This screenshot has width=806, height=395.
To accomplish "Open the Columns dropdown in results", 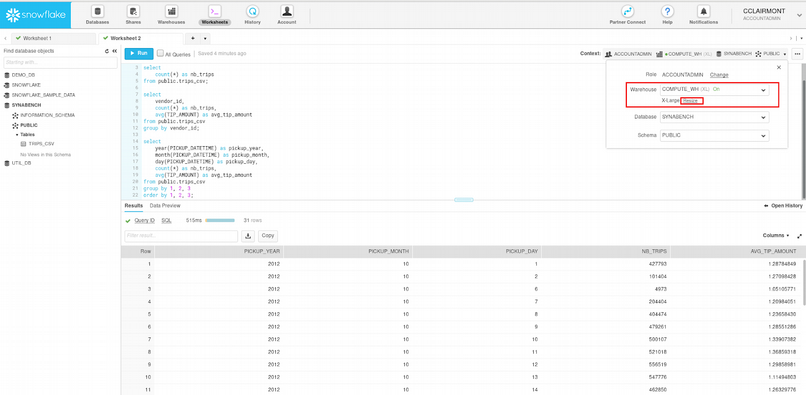I will [x=776, y=236].
